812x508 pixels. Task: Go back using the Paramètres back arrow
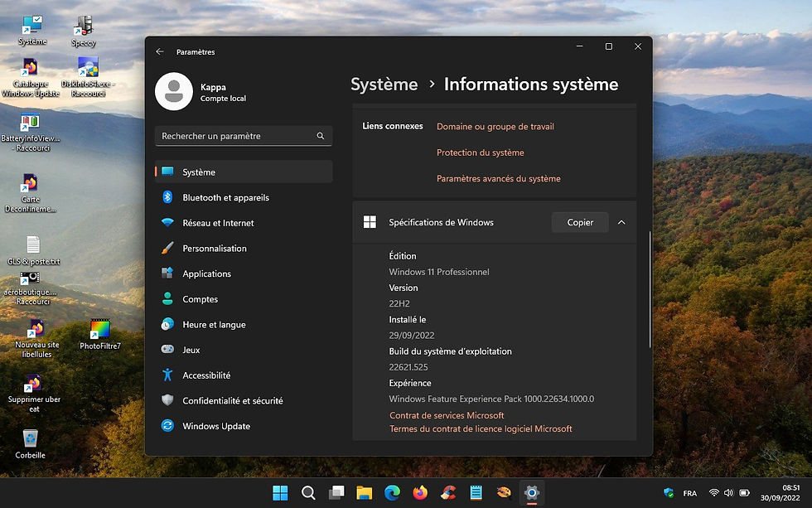(159, 51)
